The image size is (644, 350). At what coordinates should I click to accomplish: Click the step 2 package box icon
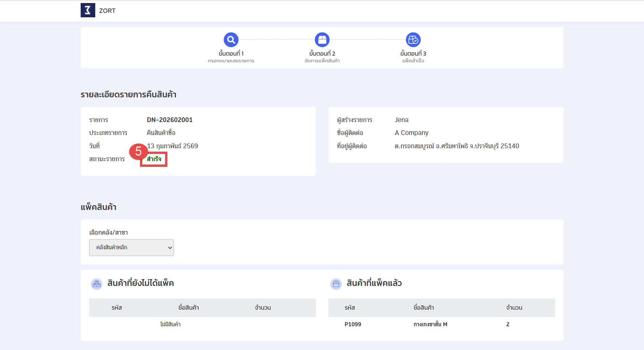pyautogui.click(x=322, y=40)
